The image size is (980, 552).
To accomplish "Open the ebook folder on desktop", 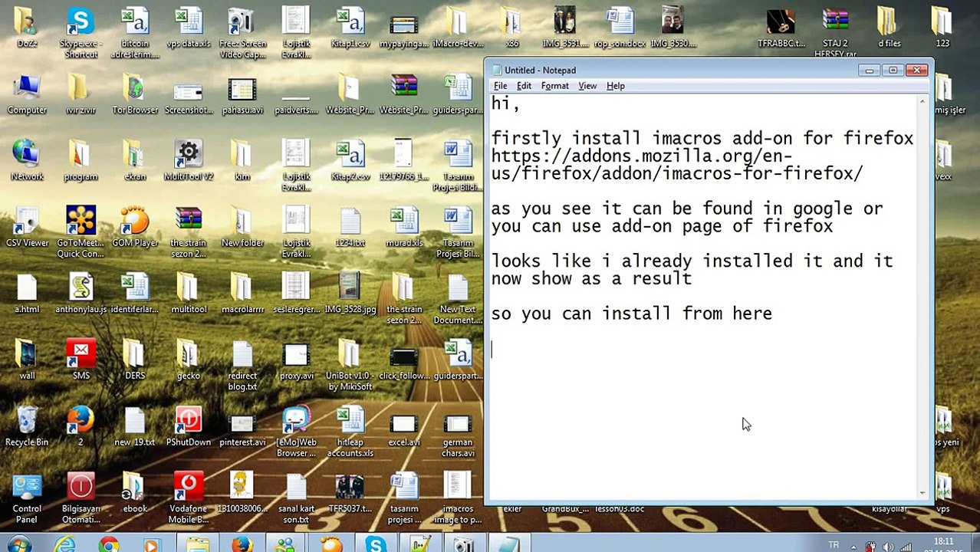I will click(135, 493).
